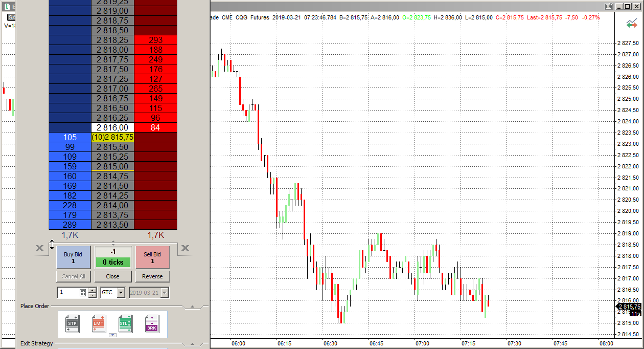Click ask size 149 at 2 816,75
This screenshot has height=349, width=644.
[x=156, y=98]
